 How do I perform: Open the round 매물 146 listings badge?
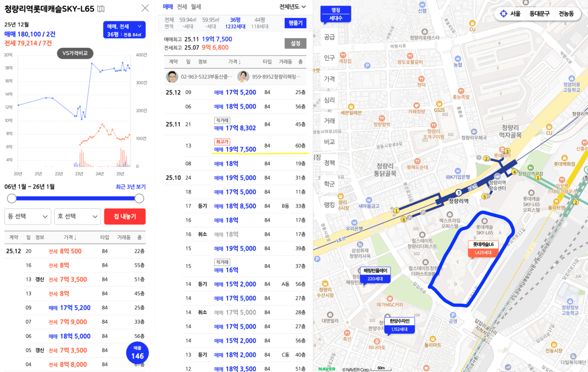coord(138,353)
